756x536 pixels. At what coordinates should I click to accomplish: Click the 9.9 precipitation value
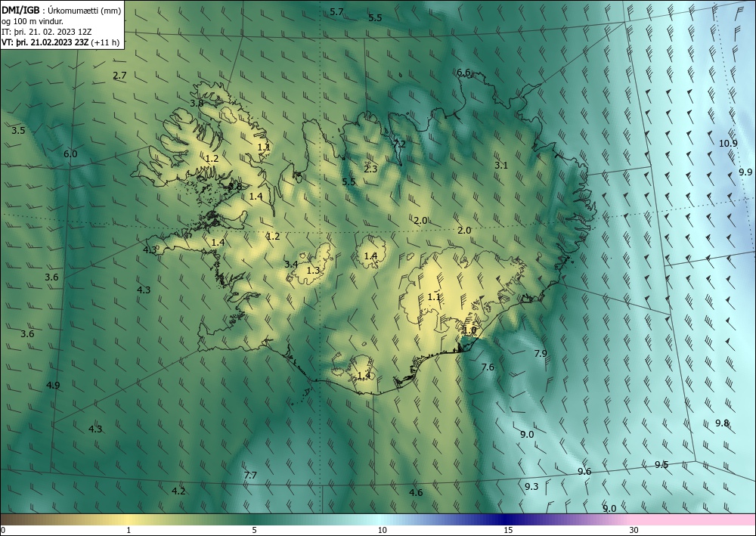point(745,172)
